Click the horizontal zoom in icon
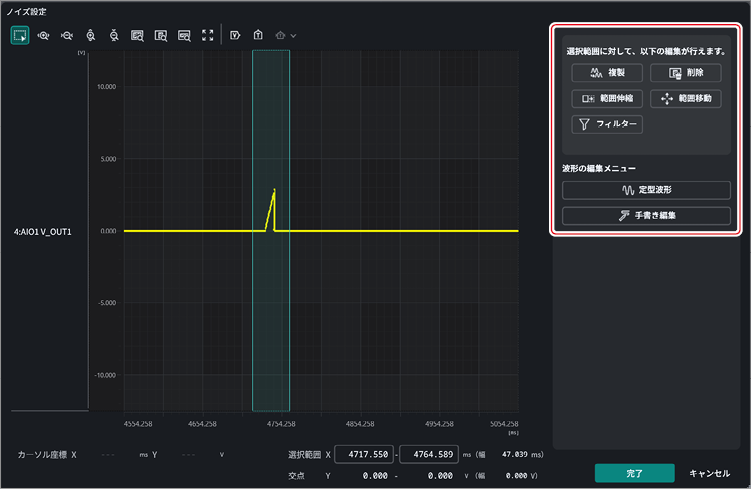Viewport: 751px width, 489px height. [x=43, y=35]
